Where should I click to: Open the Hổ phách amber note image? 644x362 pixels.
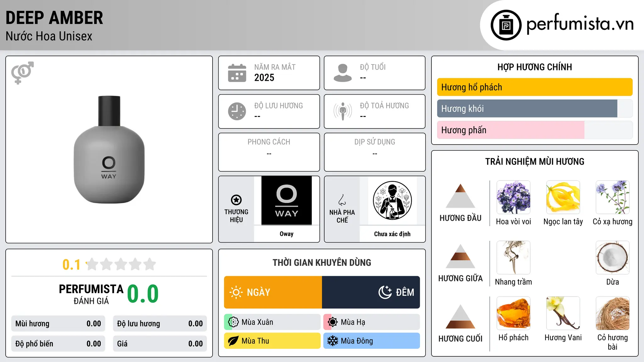pyautogui.click(x=514, y=313)
